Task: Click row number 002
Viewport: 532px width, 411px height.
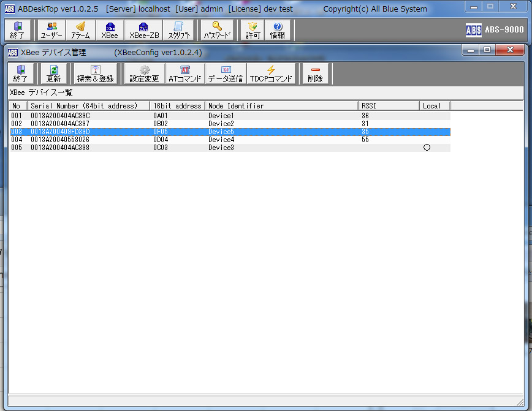Action: pyautogui.click(x=17, y=124)
